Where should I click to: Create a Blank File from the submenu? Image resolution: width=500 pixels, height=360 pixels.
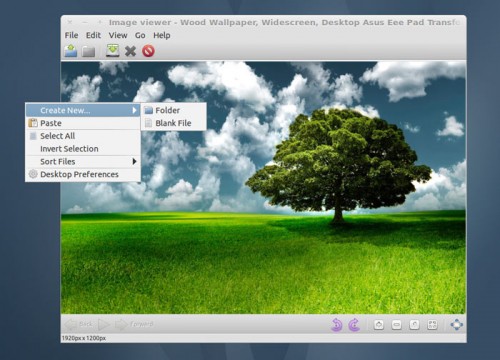tap(174, 123)
